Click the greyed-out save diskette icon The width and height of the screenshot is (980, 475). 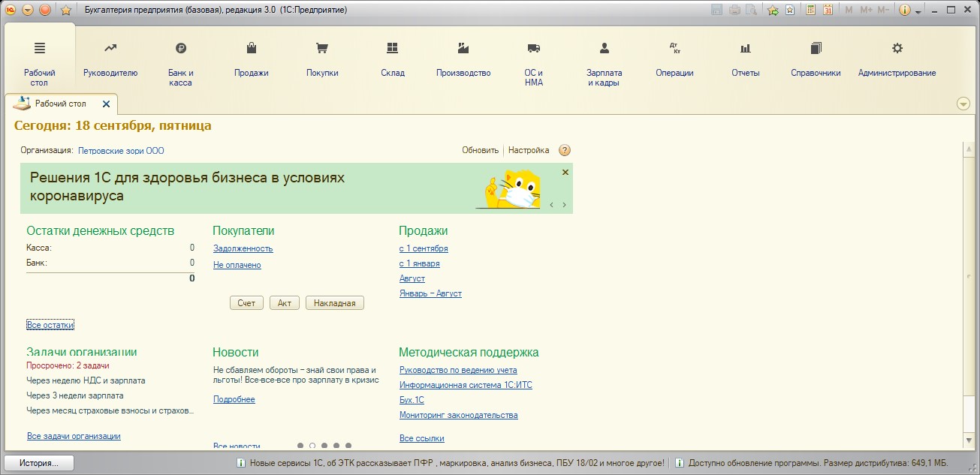click(717, 11)
